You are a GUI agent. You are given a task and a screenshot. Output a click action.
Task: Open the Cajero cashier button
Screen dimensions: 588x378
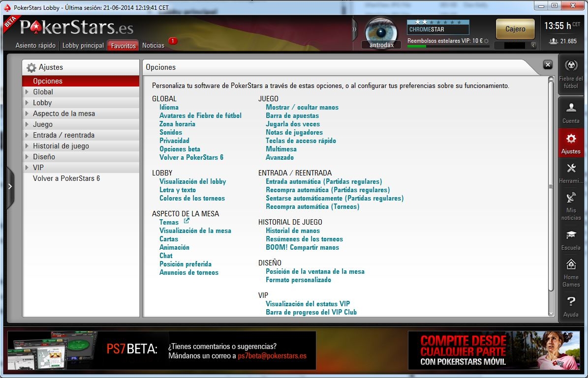(515, 29)
